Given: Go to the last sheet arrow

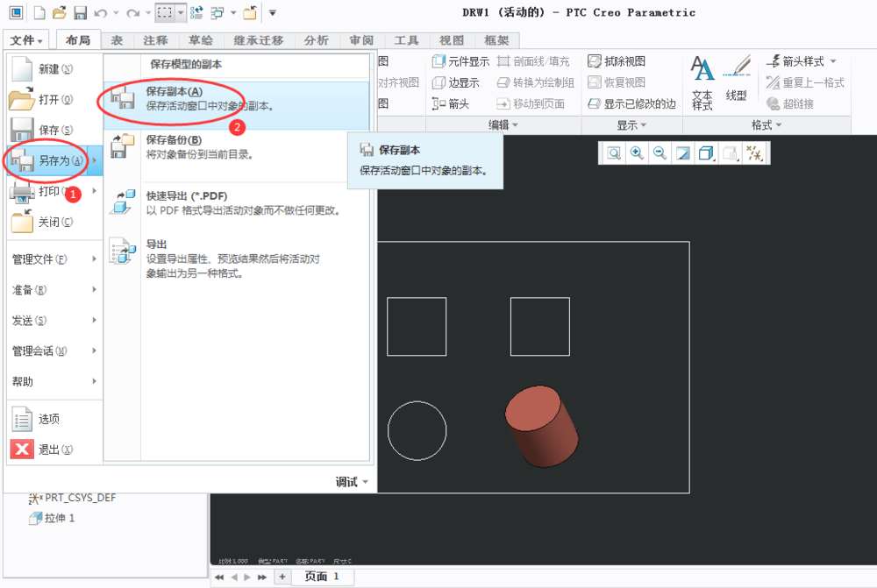Looking at the screenshot, I should click(261, 577).
